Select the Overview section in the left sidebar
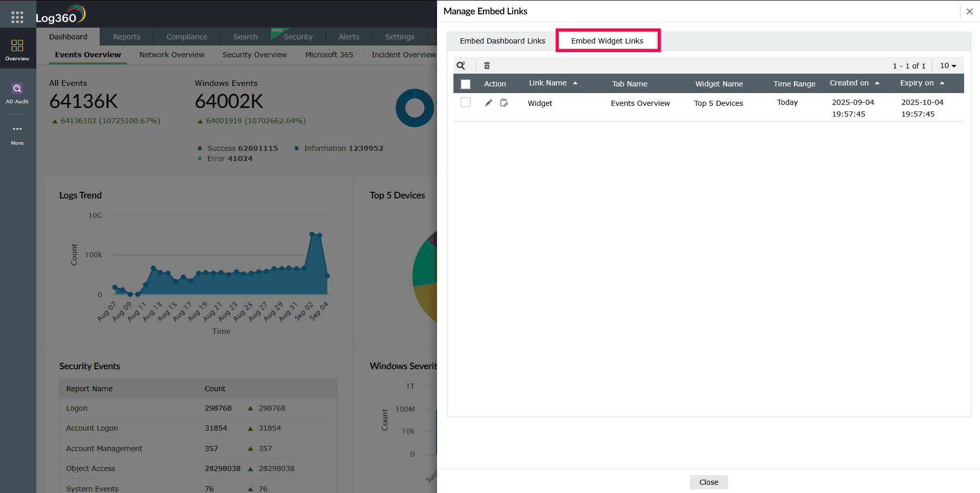This screenshot has height=493, width=980. 17,50
